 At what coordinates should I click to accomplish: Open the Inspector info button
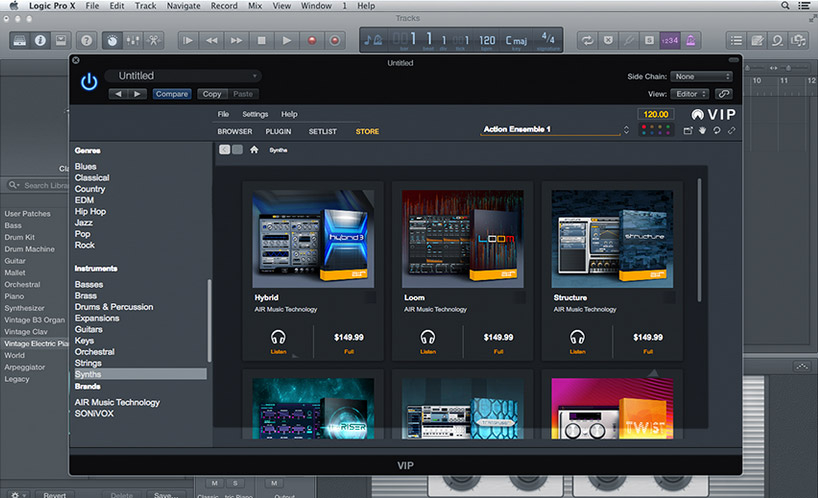(x=40, y=40)
